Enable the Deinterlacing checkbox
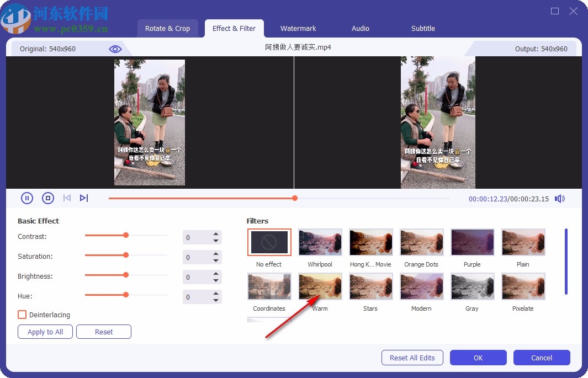The height and width of the screenshot is (378, 588). coord(22,315)
